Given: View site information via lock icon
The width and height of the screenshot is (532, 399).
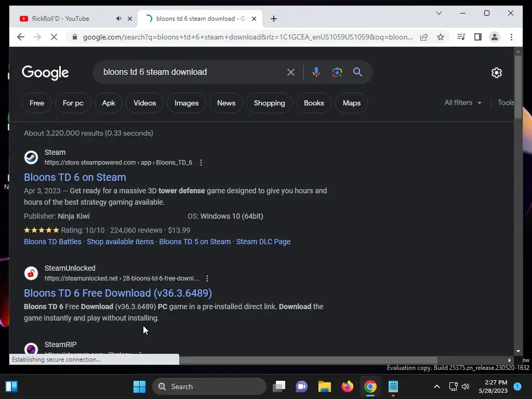Looking at the screenshot, I should tap(75, 37).
